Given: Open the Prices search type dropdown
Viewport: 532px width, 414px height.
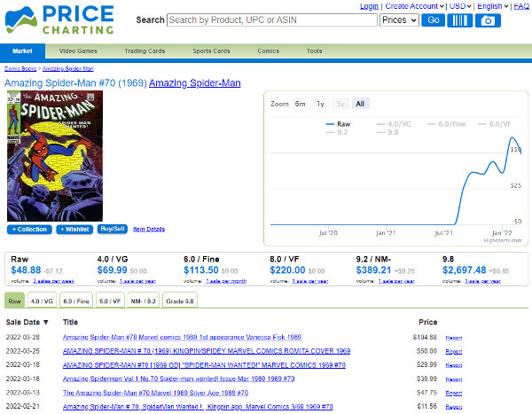Looking at the screenshot, I should (x=399, y=20).
